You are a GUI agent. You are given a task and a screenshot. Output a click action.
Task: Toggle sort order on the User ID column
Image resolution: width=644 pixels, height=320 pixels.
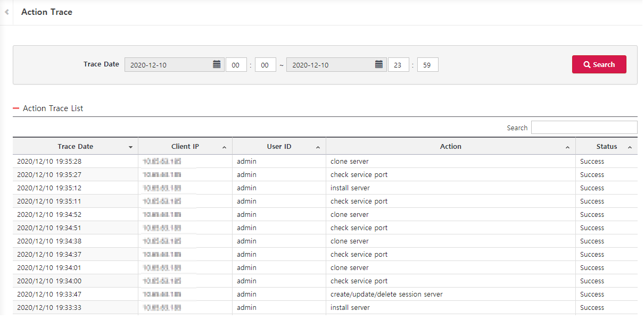[318, 147]
